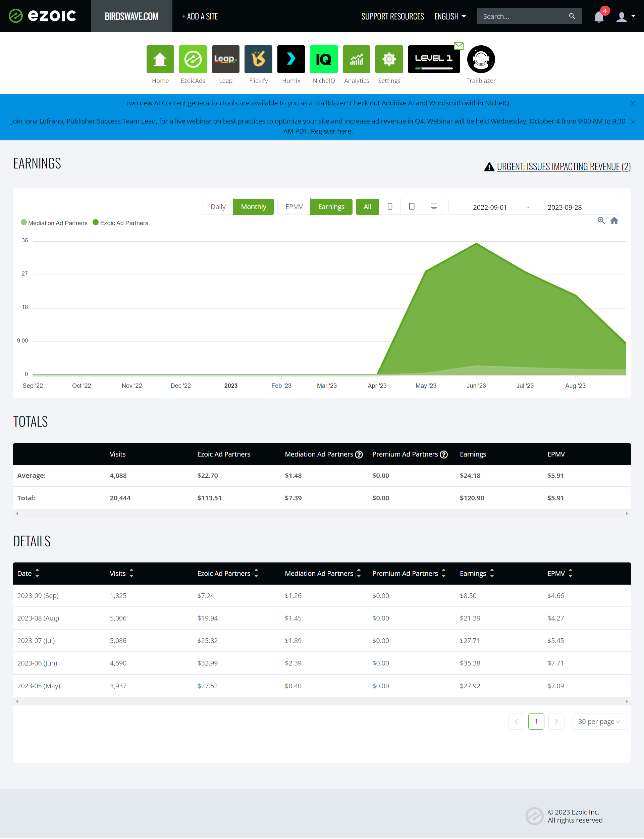The height and width of the screenshot is (839, 644).
Task: Click the Ezoic logo
Action: [43, 16]
